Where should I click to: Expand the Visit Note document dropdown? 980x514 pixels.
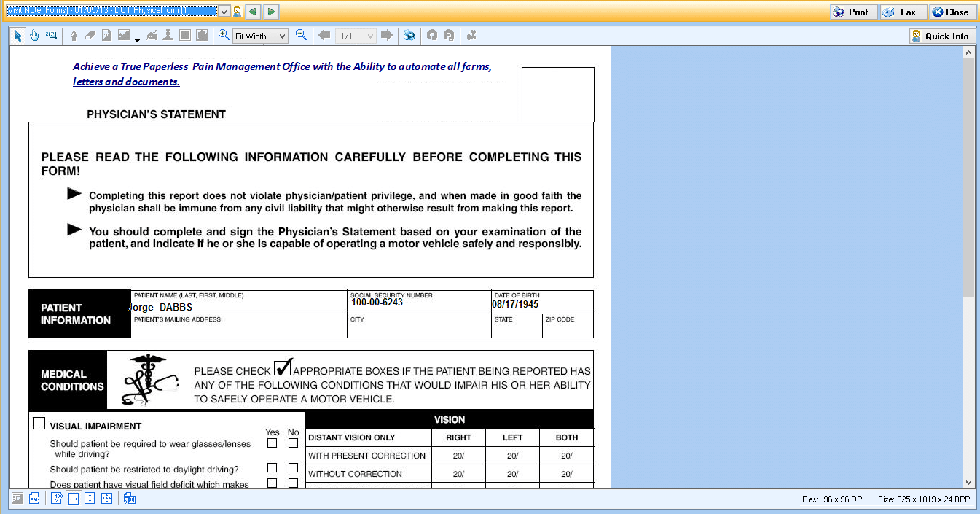pos(224,12)
